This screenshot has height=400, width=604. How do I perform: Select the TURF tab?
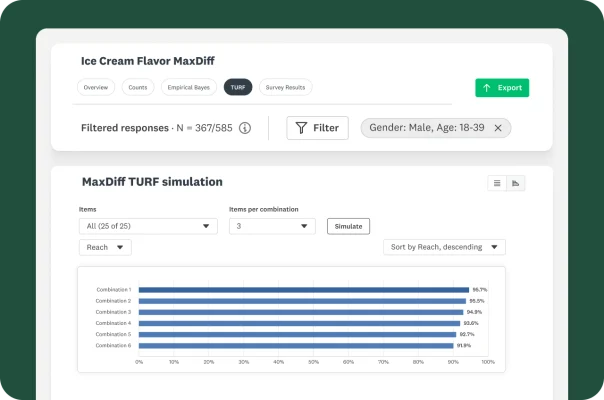pos(238,88)
